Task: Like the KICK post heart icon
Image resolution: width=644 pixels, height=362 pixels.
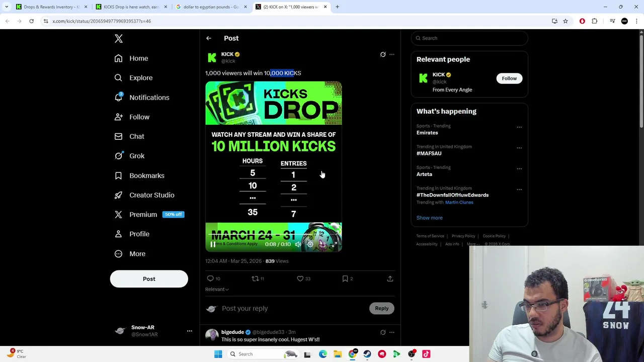Action: click(x=303, y=279)
